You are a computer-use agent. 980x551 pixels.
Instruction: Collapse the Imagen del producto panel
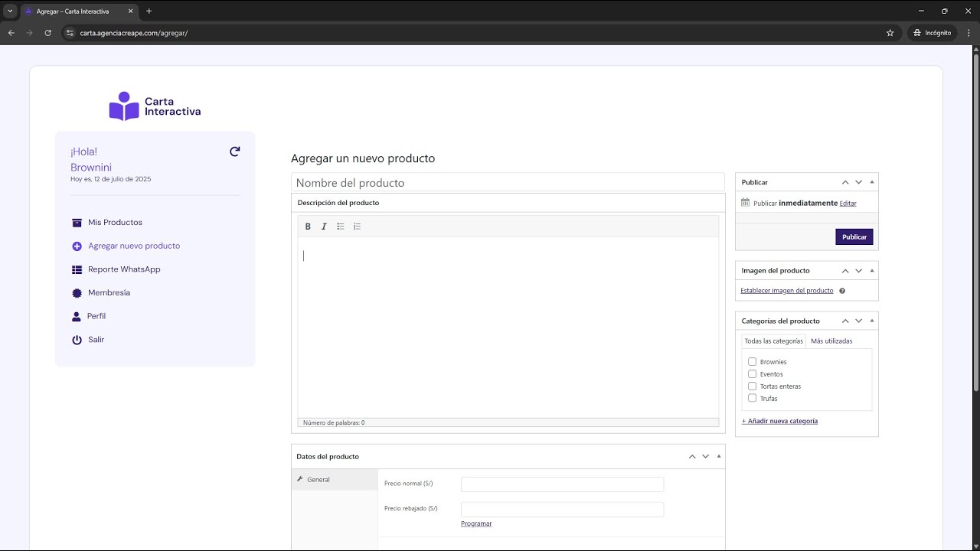coord(872,271)
